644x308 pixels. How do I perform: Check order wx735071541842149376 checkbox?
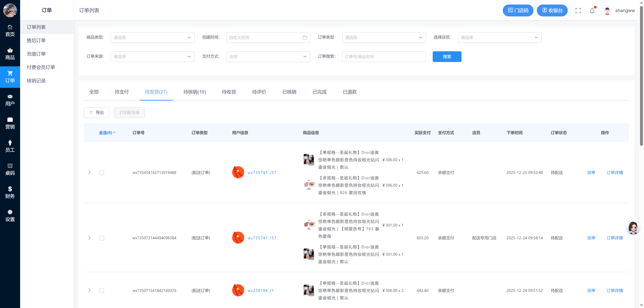coord(101,291)
